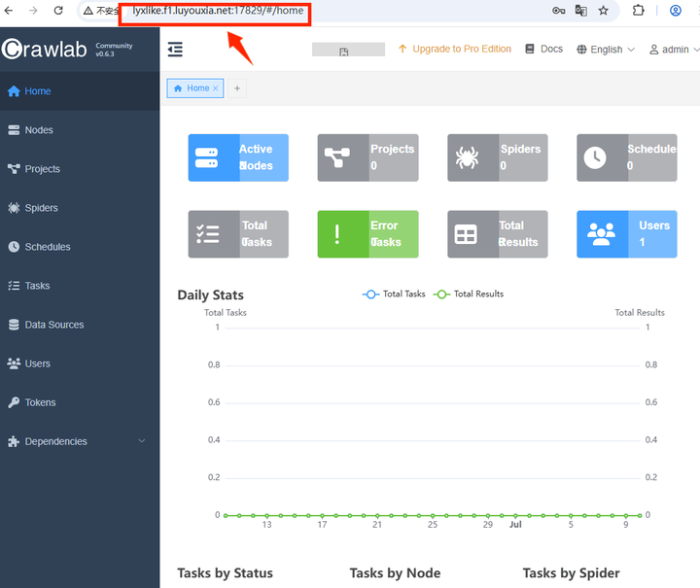Click the Total Results table icon
Viewport: 700px width, 588px height.
pos(466,234)
